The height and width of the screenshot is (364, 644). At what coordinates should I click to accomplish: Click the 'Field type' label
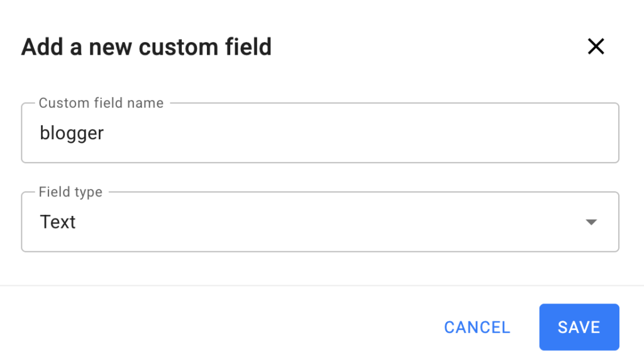[70, 192]
